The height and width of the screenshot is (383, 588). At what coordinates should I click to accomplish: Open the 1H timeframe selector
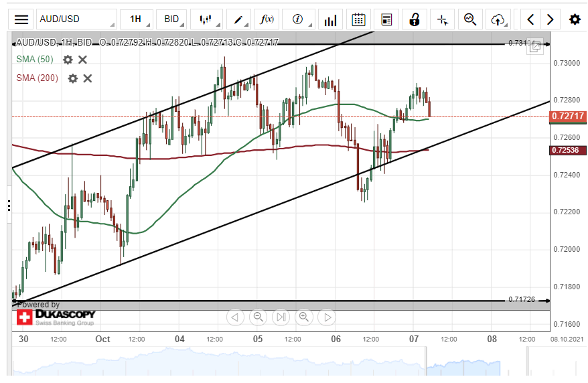[x=136, y=19]
